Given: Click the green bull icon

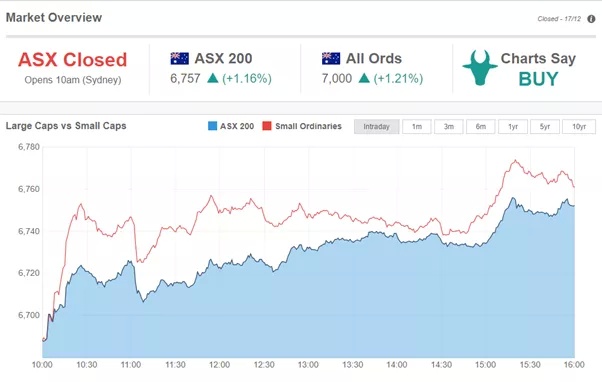Looking at the screenshot, I should (x=480, y=68).
